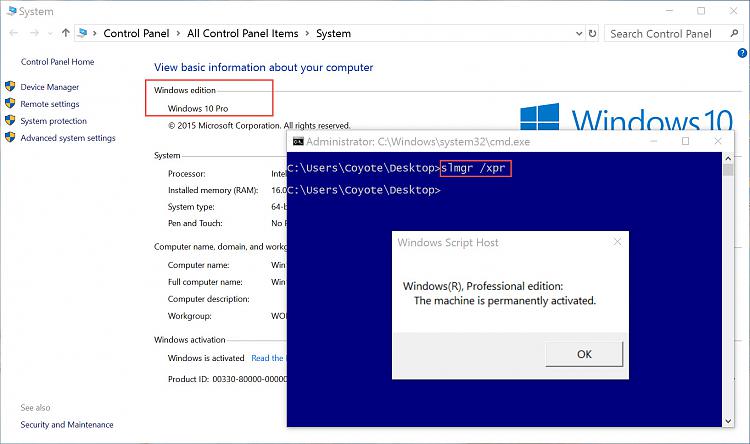Click shield icon next to Advanced system settings

[x=10, y=137]
